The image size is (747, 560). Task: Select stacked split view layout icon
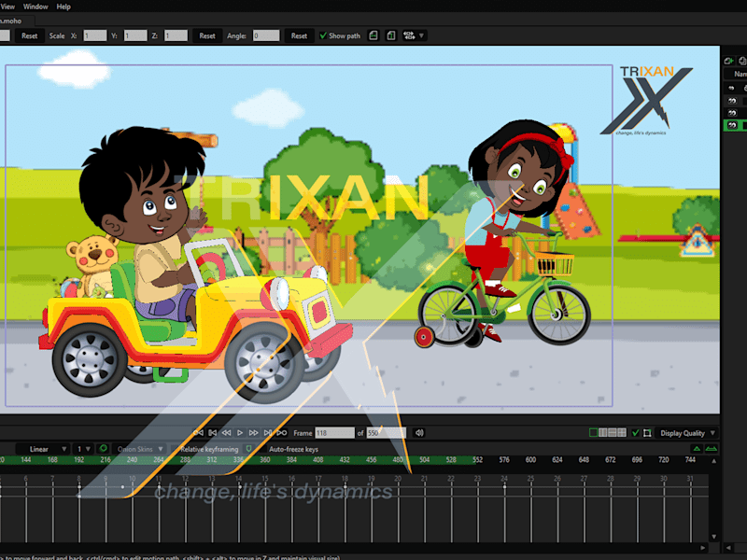coord(613,433)
